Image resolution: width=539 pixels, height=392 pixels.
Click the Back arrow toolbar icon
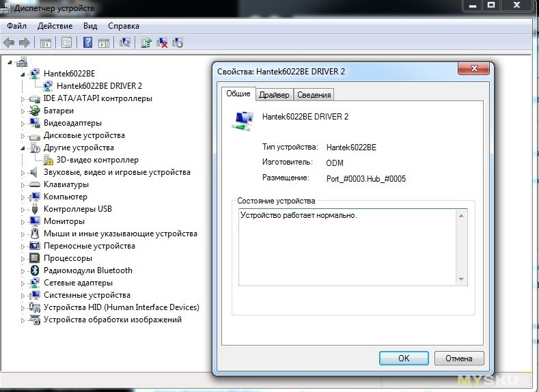pyautogui.click(x=9, y=42)
